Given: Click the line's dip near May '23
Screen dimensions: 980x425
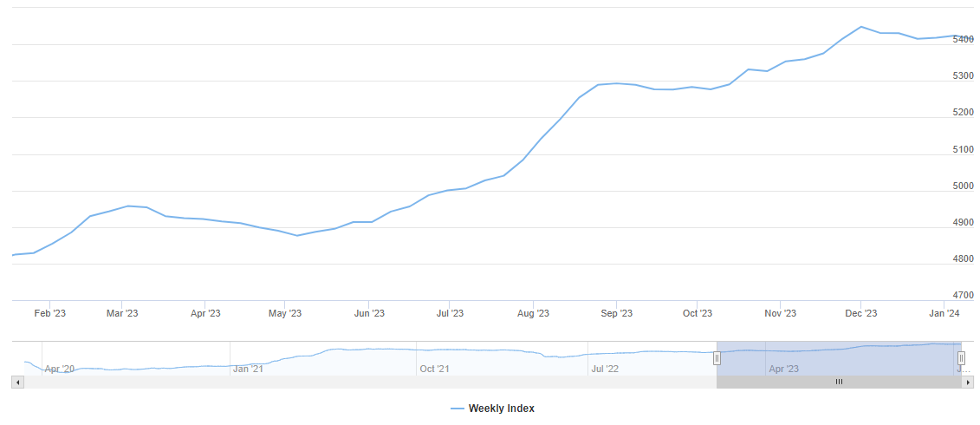Looking at the screenshot, I should (x=297, y=235).
